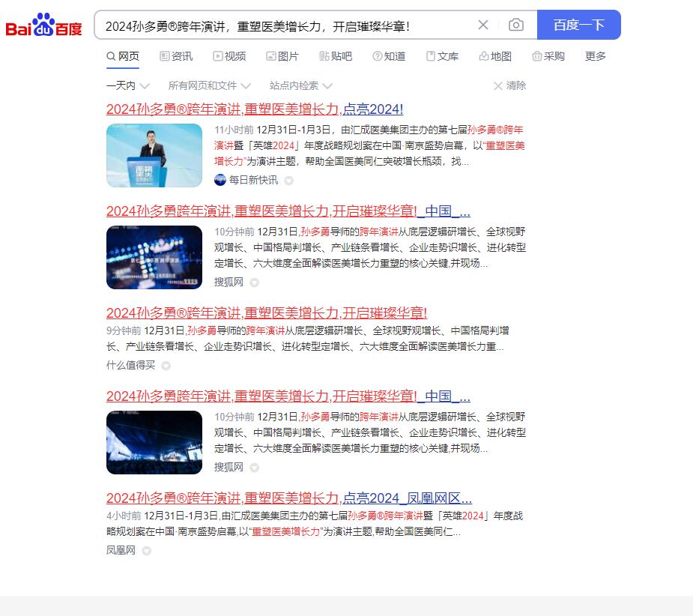
Task: Clear the search box with the X icon
Action: pos(483,25)
